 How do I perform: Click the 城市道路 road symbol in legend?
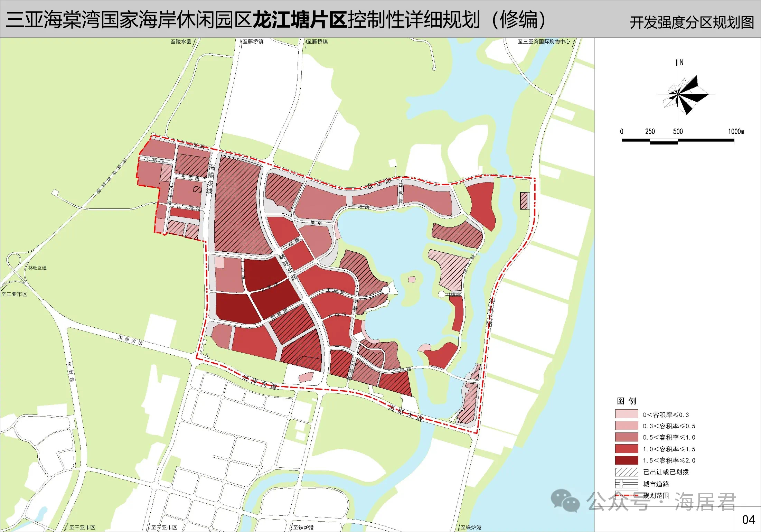(626, 484)
